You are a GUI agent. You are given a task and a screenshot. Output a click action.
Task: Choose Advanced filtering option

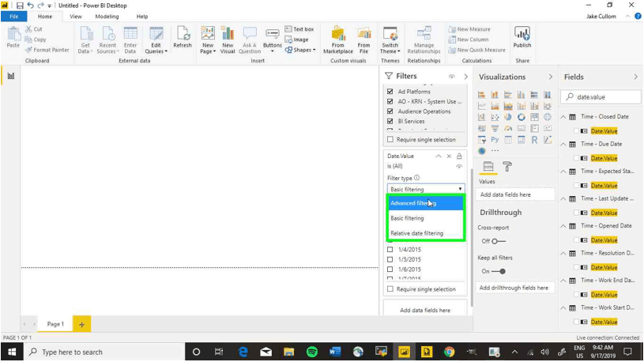point(426,203)
